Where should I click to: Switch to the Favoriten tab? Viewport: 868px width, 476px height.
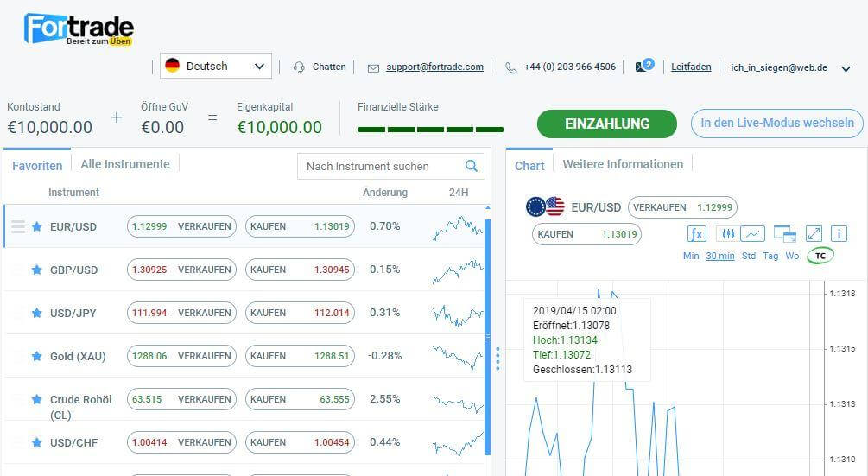pyautogui.click(x=37, y=166)
